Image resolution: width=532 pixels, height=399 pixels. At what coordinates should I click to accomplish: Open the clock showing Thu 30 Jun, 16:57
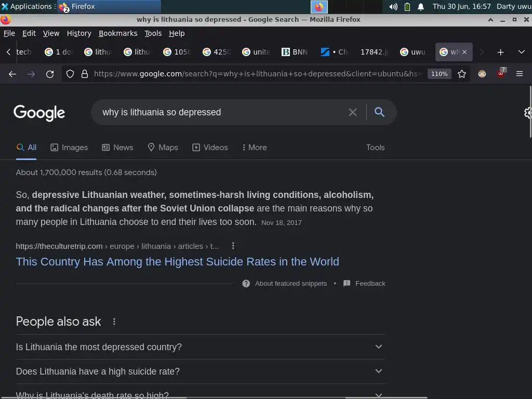(461, 6)
